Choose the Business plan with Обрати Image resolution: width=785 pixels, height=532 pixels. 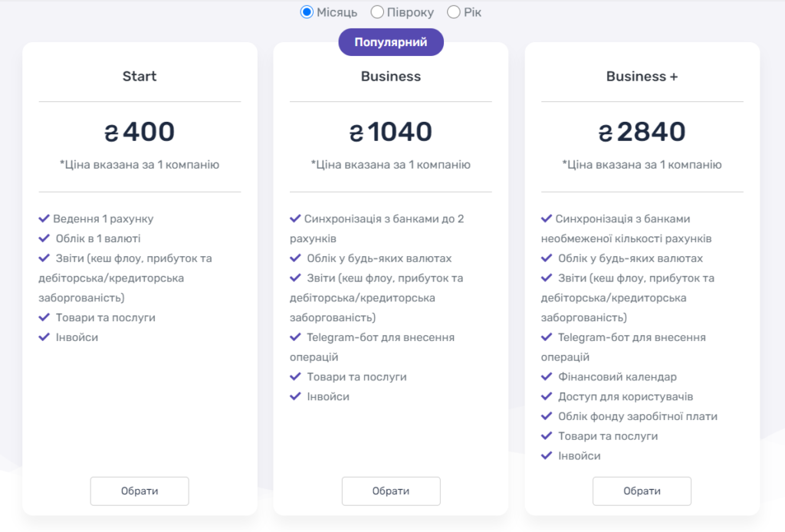tap(391, 491)
